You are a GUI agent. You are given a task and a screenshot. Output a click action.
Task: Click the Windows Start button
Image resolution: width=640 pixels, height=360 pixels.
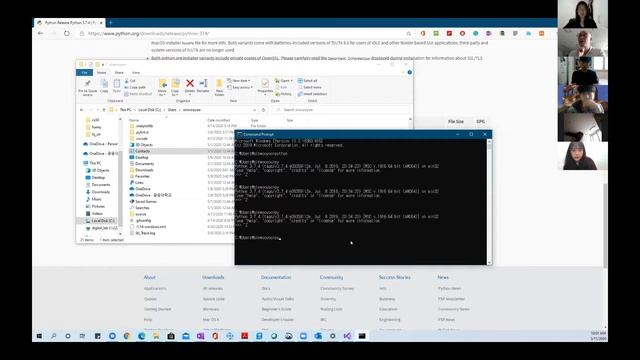(39, 336)
